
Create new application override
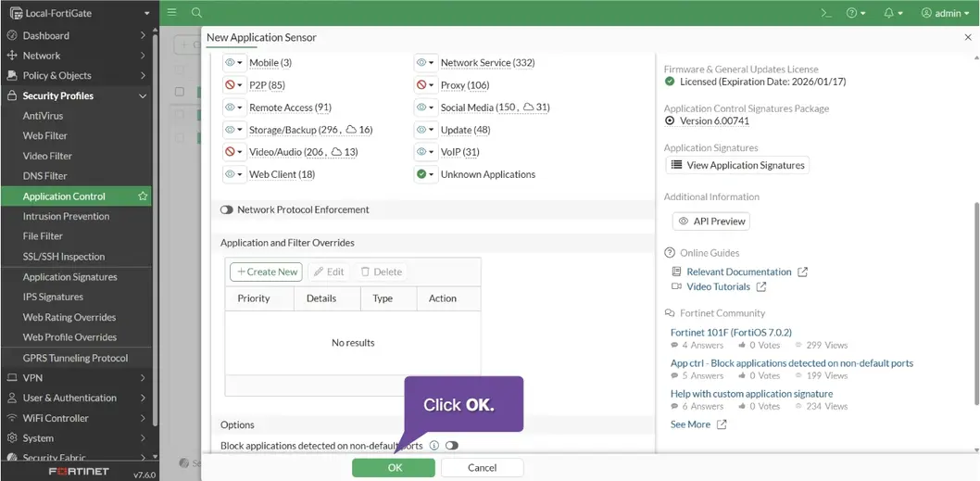click(266, 272)
